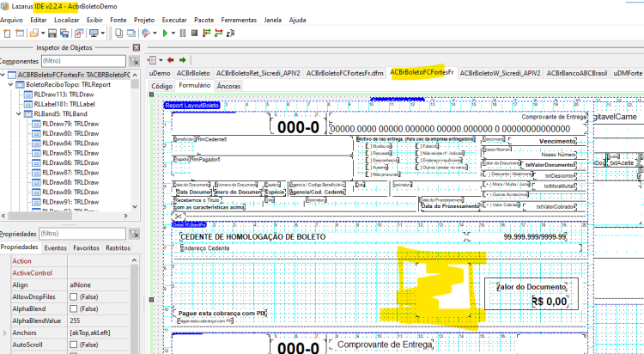The height and width of the screenshot is (354, 644).
Task: Switch to the ACBrBoletoFCFortesFr.dfm tab
Action: (345, 73)
